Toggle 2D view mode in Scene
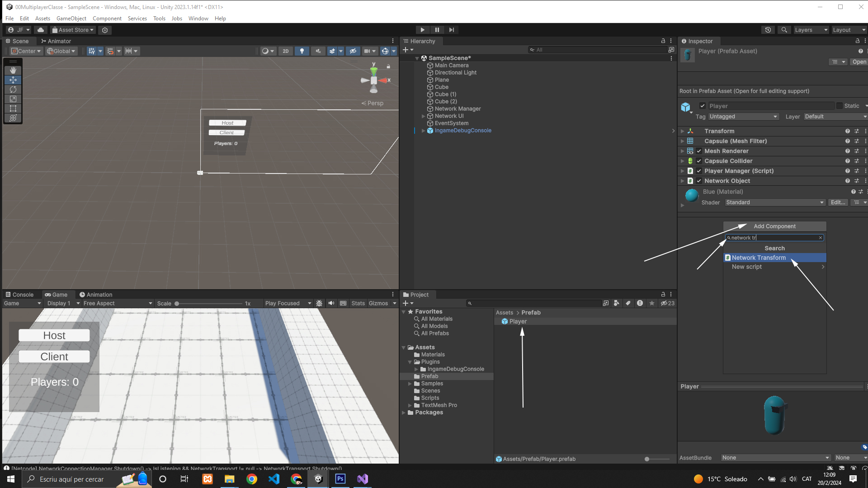 pos(286,51)
